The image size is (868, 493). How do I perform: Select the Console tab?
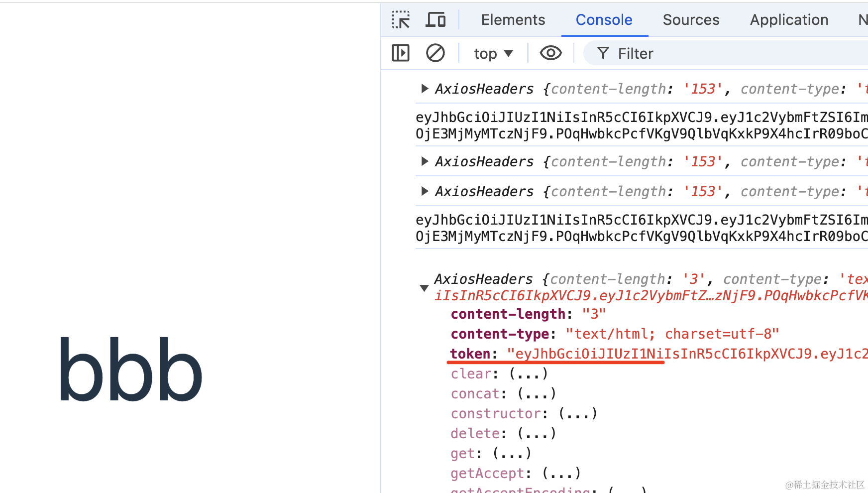[604, 20]
